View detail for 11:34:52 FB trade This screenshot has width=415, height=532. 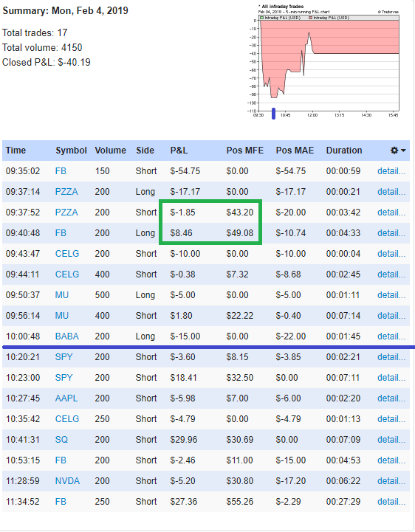coord(391,502)
